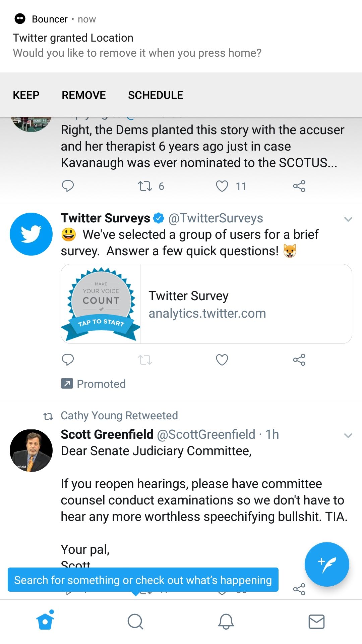Choose SCHEDULE in Bouncer notification
362x644 pixels.
click(156, 95)
